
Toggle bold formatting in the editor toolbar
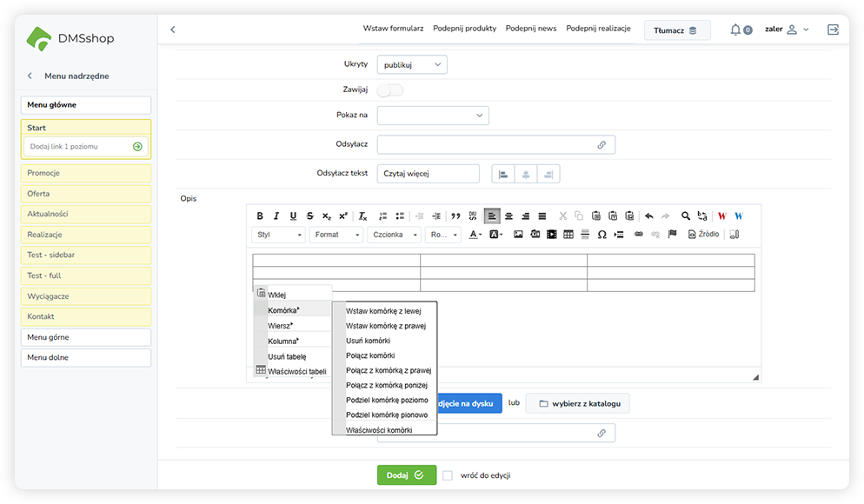click(x=260, y=216)
